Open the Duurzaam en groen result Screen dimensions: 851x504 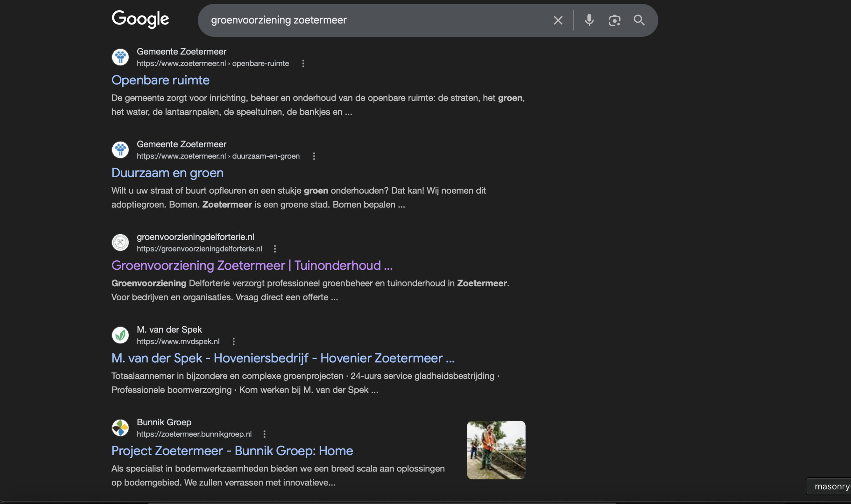click(x=167, y=172)
